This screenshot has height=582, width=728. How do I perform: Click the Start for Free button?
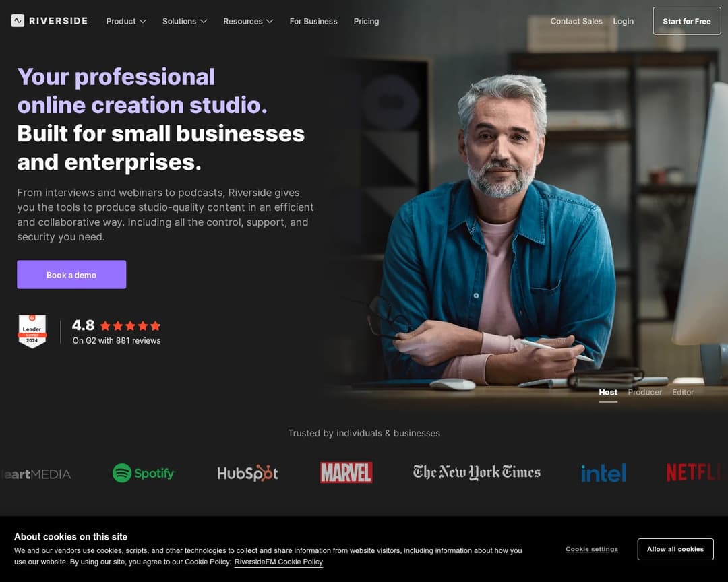(x=687, y=21)
